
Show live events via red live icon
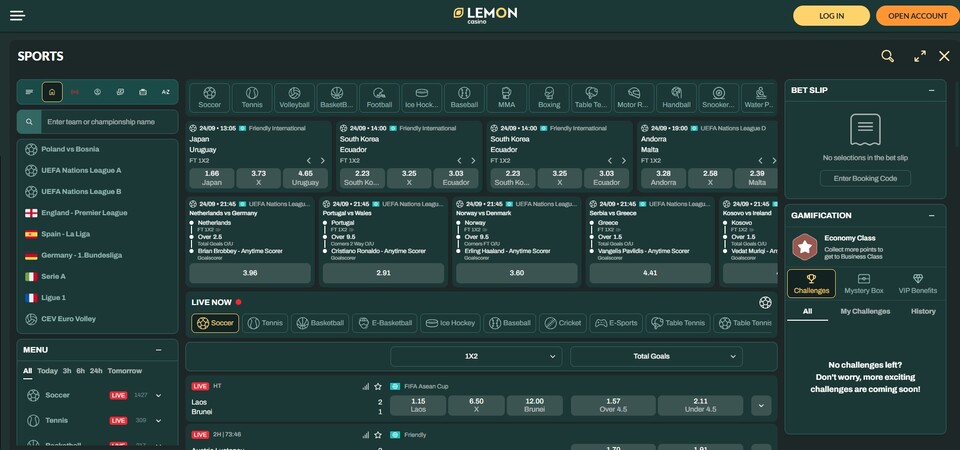coord(75,92)
